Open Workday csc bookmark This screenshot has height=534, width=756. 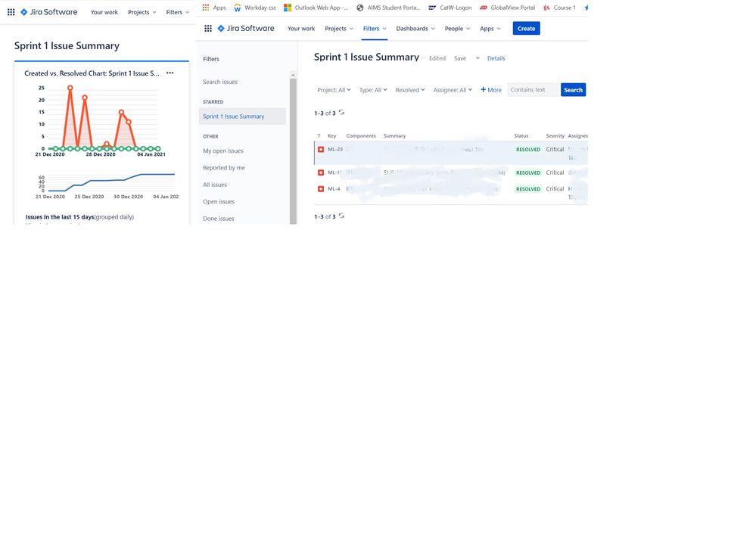click(254, 8)
